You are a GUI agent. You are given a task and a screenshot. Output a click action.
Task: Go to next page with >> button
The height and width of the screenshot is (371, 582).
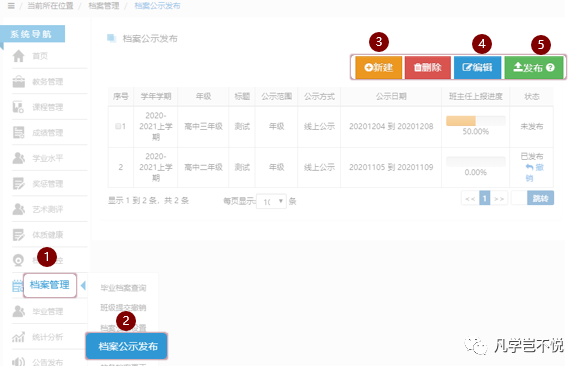coord(499,198)
